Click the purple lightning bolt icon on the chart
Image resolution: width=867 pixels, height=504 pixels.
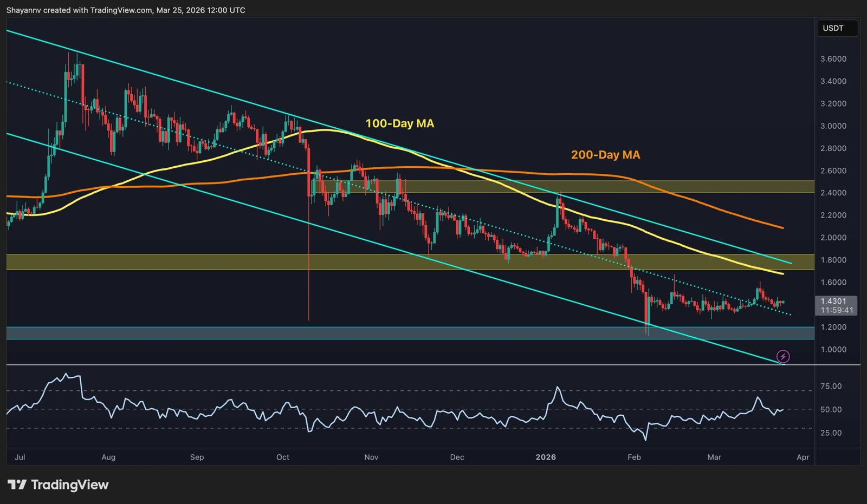(x=784, y=356)
